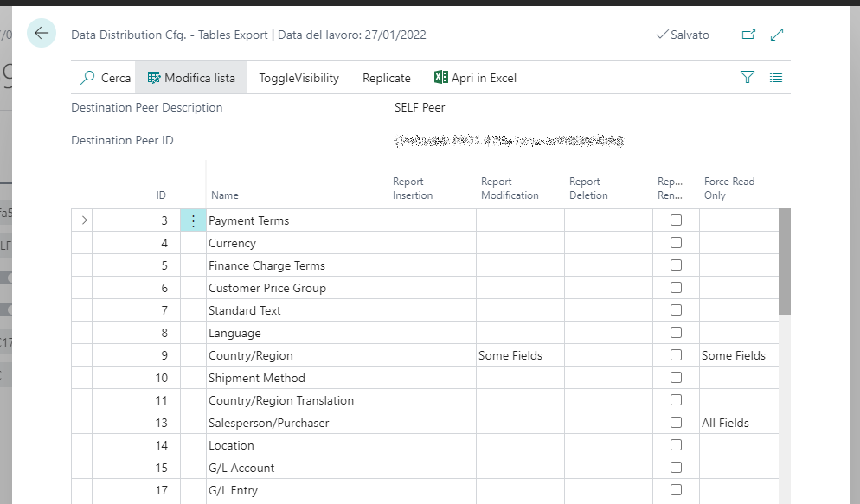Click the Salvato saved indicator
Viewport: 860px width, 504px height.
tap(682, 35)
